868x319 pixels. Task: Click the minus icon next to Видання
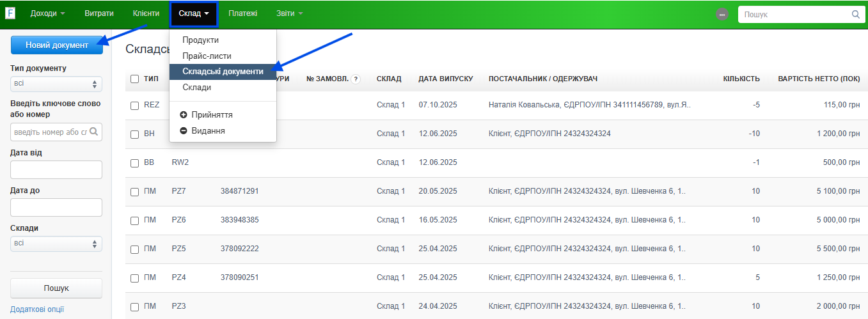[184, 130]
